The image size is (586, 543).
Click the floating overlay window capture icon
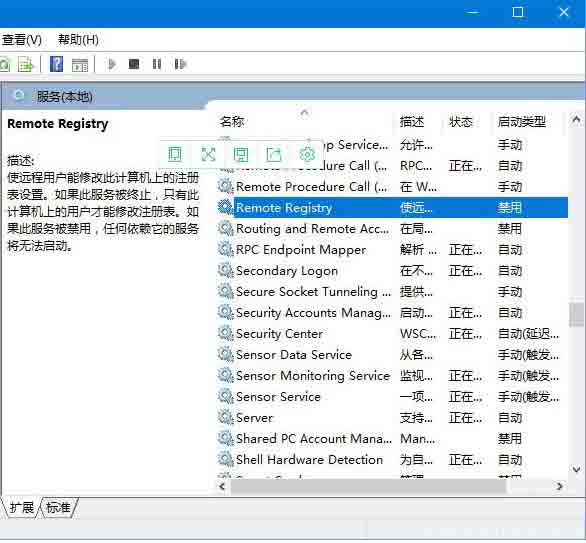[241, 154]
